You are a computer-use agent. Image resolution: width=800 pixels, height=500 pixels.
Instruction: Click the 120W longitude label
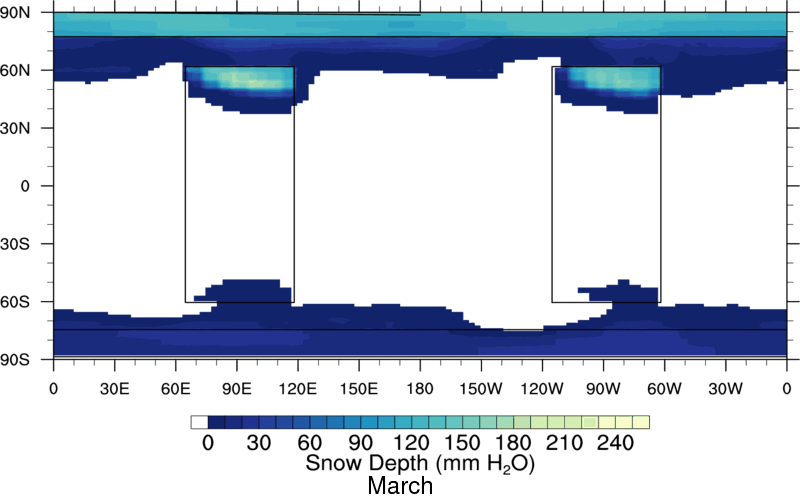(x=542, y=389)
